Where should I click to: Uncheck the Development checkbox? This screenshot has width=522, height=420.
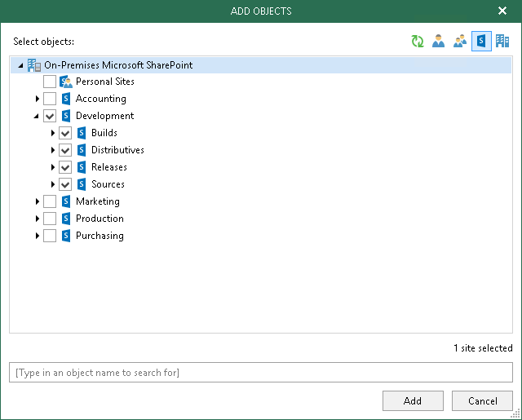click(x=50, y=116)
